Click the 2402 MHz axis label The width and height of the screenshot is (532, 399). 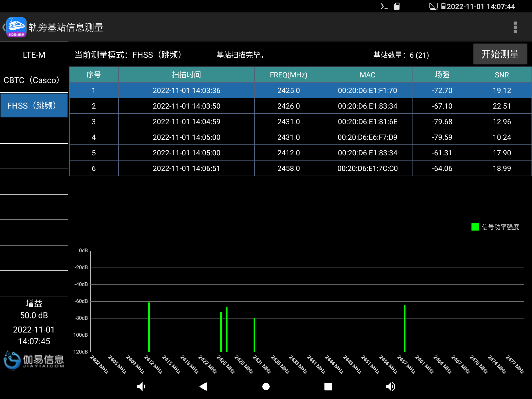(x=99, y=364)
